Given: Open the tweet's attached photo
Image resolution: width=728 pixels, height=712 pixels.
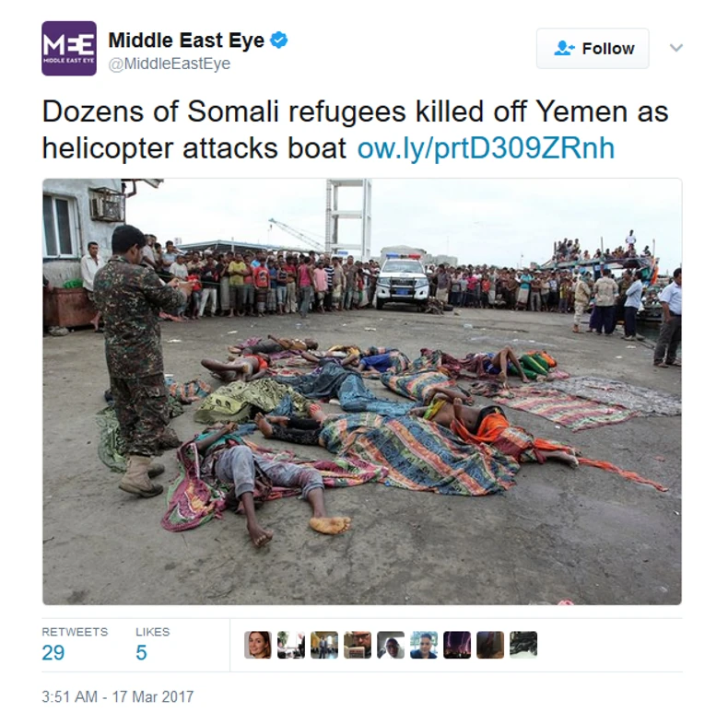Looking at the screenshot, I should [362, 391].
